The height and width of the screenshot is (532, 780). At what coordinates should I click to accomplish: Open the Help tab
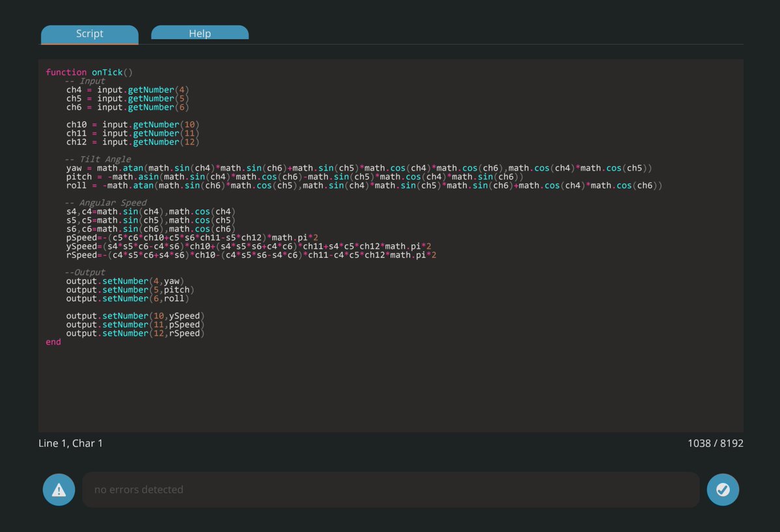[200, 32]
